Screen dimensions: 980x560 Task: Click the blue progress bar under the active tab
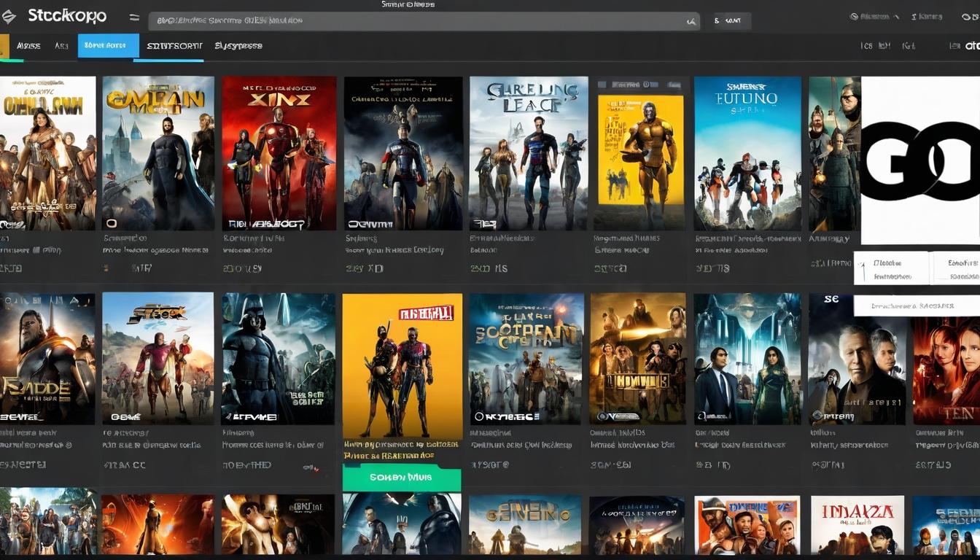click(x=168, y=61)
